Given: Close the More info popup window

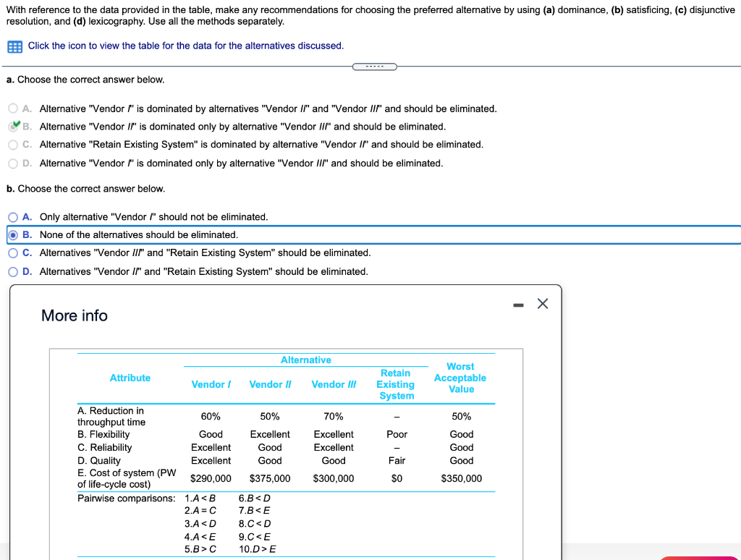Looking at the screenshot, I should click(543, 304).
